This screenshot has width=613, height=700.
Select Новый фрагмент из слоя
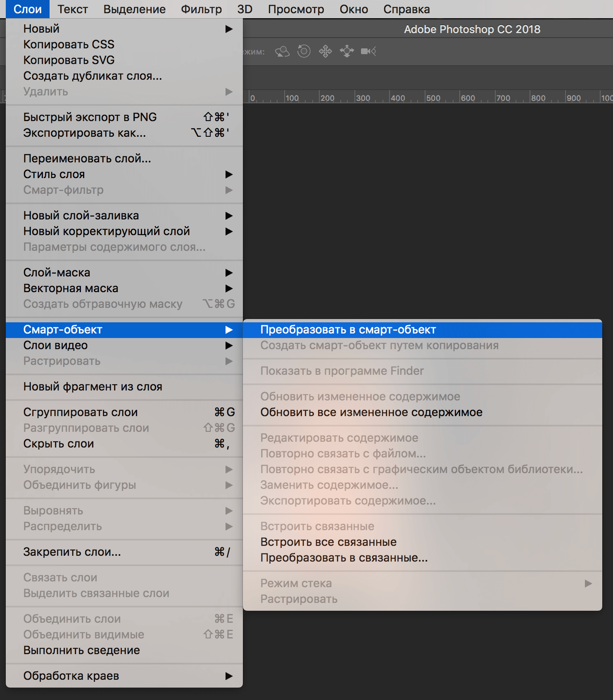pyautogui.click(x=124, y=387)
